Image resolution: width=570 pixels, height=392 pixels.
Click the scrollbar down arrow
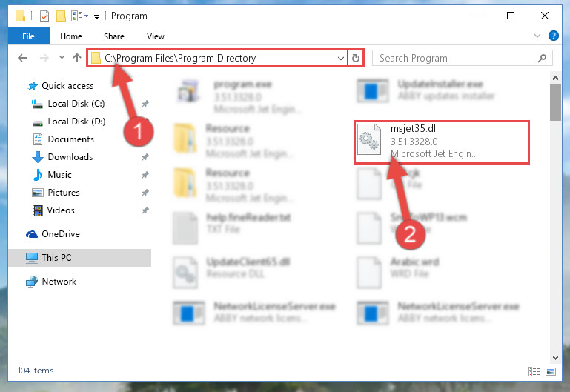[x=555, y=357]
